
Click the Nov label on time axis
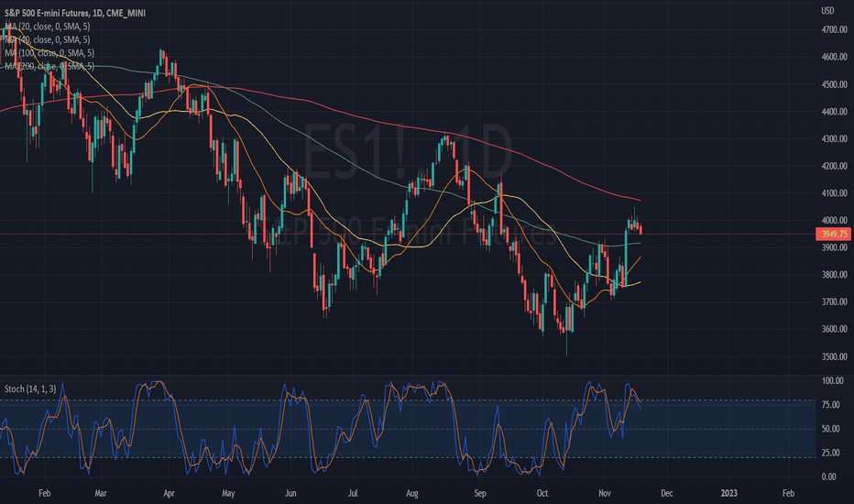tap(605, 493)
